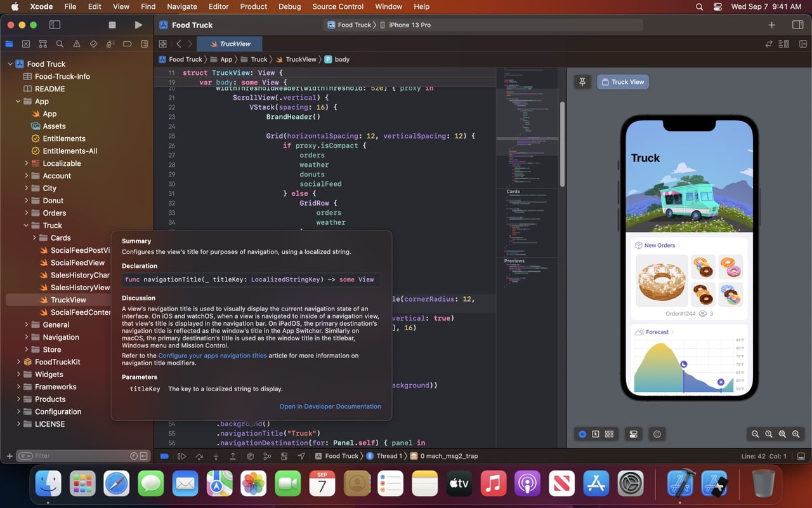Collapse the Truck folder in the navigator
The height and width of the screenshot is (508, 812).
(x=26, y=225)
